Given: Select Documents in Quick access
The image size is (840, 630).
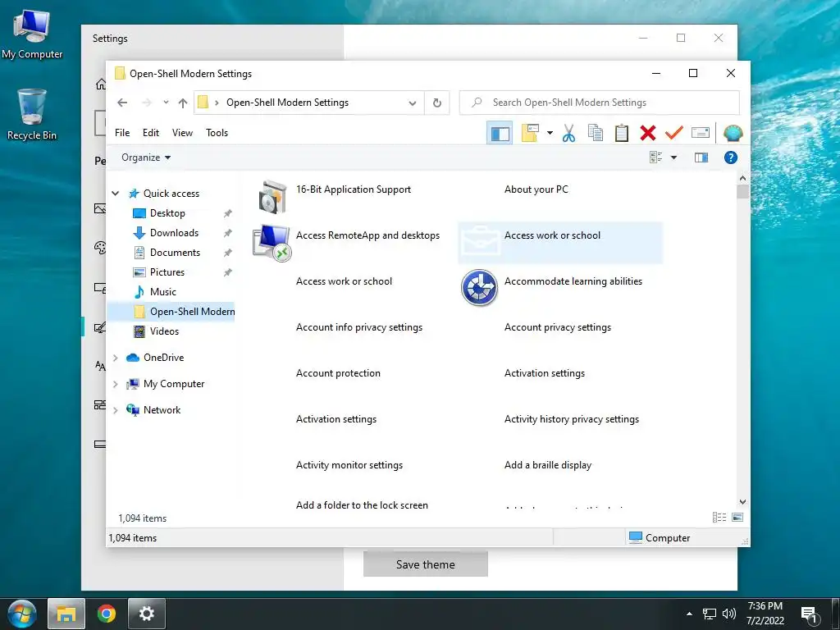Looking at the screenshot, I should (175, 253).
